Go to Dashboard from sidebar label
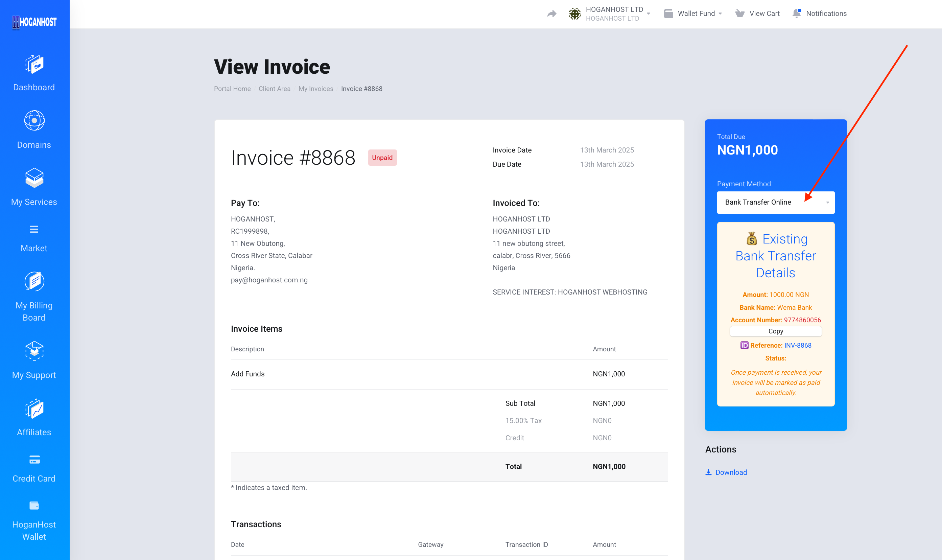Image resolution: width=942 pixels, height=560 pixels. tap(34, 87)
